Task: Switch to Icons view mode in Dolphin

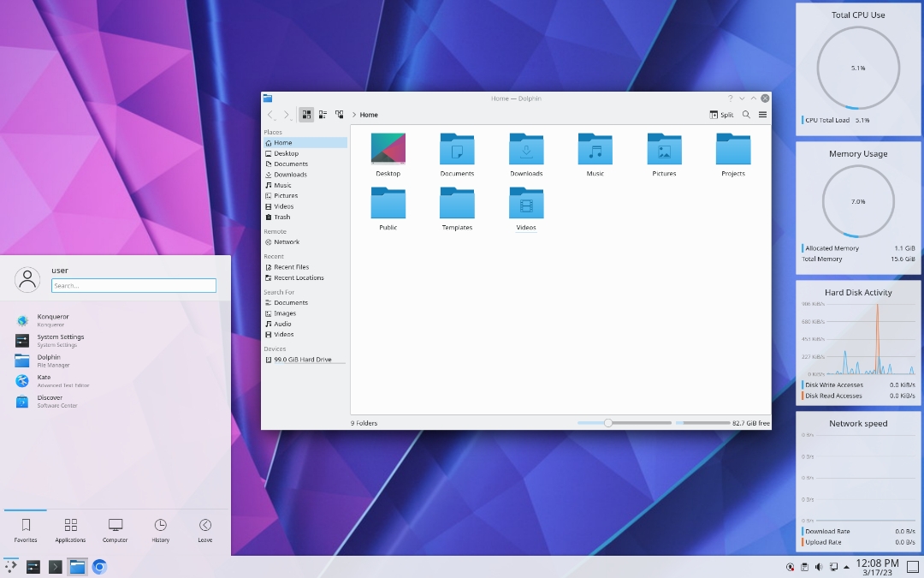Action: coord(306,115)
